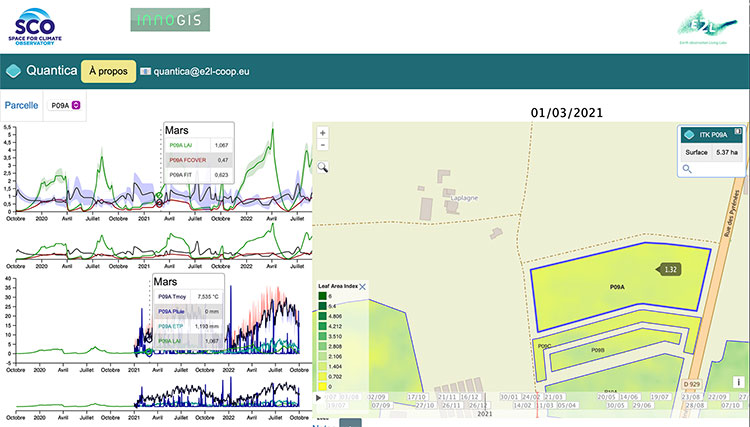
Task: Click the Quantica diamond logo icon
Action: [14, 71]
